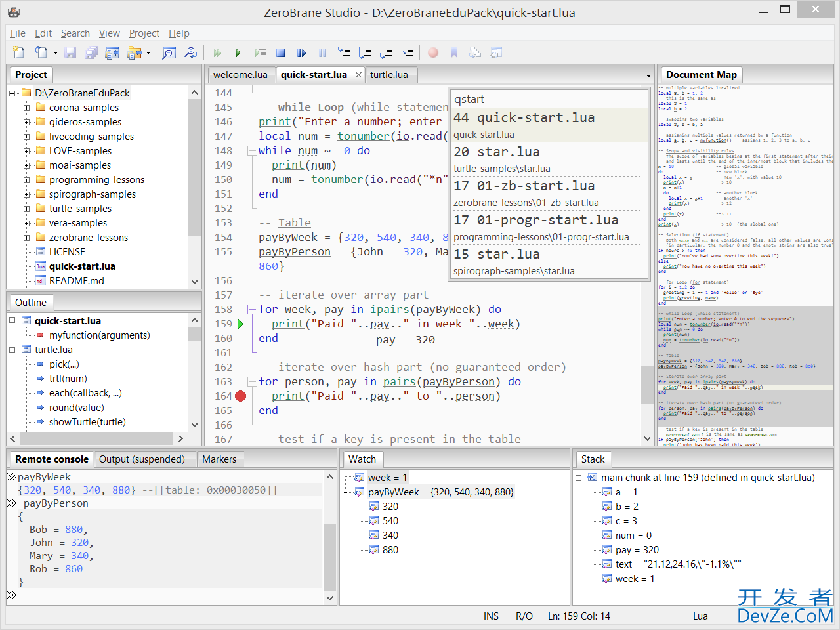This screenshot has width=840, height=630.
Task: Open project directory dropdown arrow in toolbar
Action: (148, 52)
